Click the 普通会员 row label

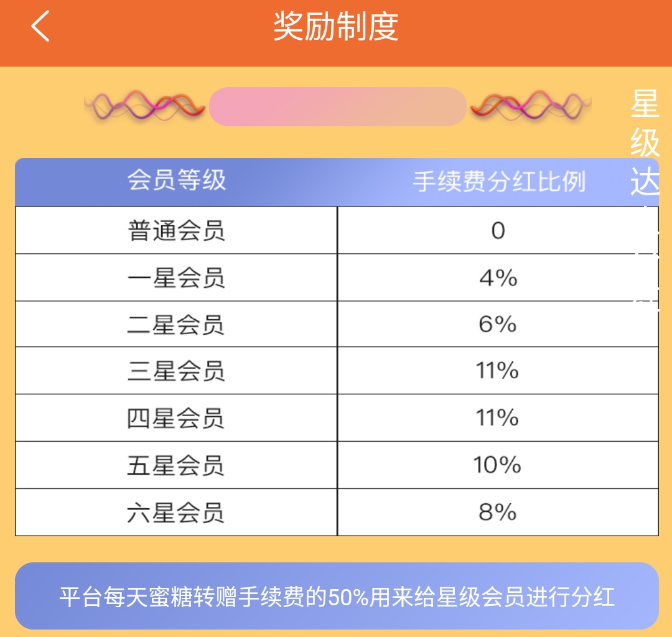[x=176, y=231]
